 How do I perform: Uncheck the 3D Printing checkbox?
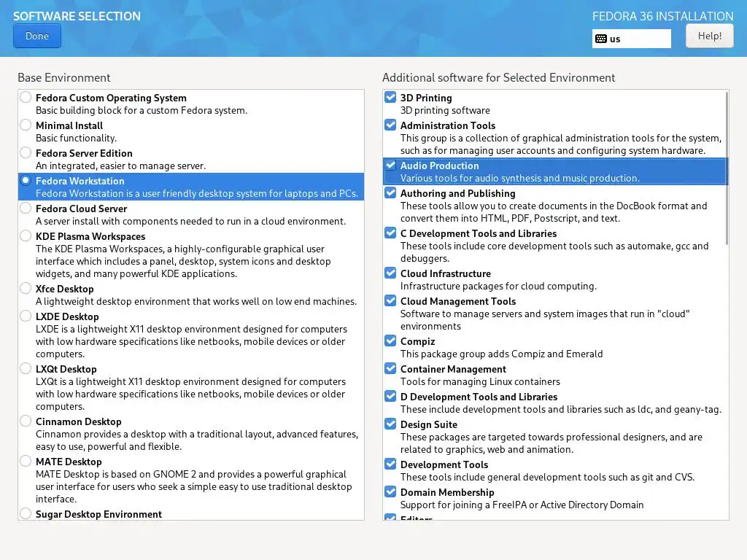[390, 97]
